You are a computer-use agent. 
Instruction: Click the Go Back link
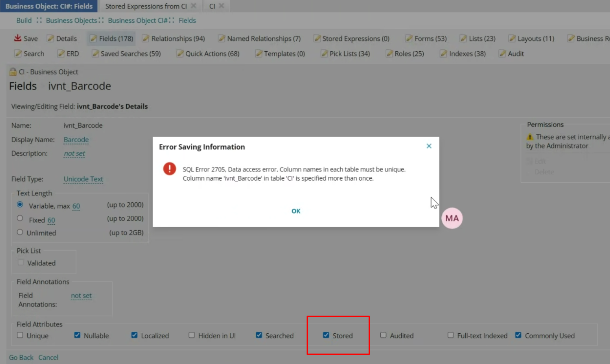pos(21,357)
